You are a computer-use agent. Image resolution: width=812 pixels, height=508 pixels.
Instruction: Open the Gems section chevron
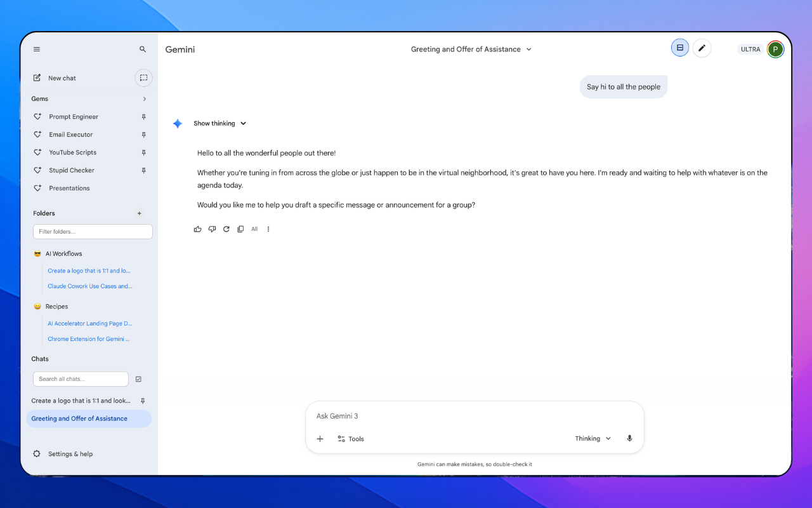pos(144,98)
